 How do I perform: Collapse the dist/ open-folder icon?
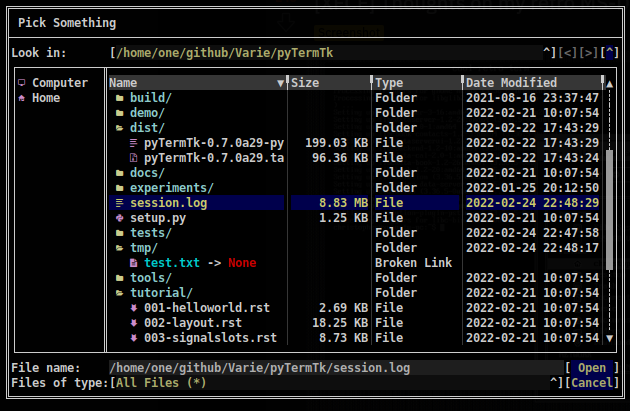[119, 128]
